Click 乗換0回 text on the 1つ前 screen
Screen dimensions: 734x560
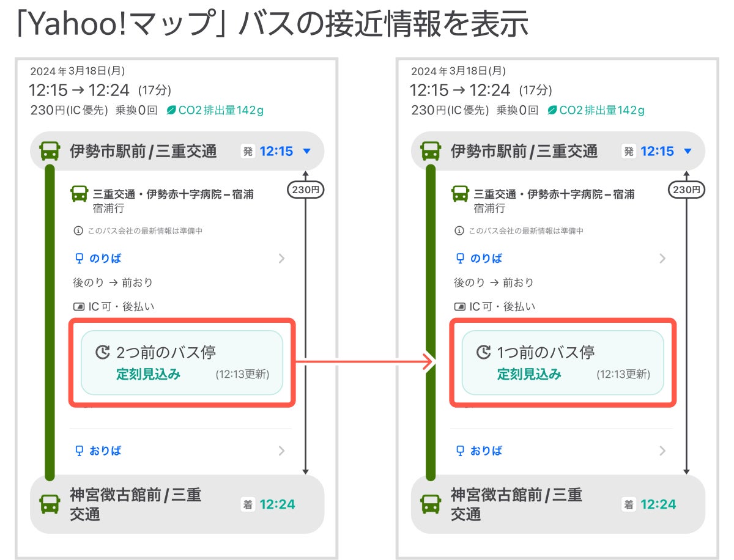click(x=517, y=110)
